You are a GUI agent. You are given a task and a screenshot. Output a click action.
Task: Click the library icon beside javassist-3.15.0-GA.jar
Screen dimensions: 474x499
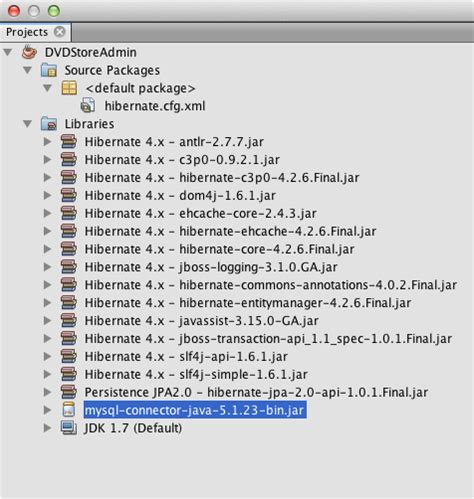[x=69, y=321]
